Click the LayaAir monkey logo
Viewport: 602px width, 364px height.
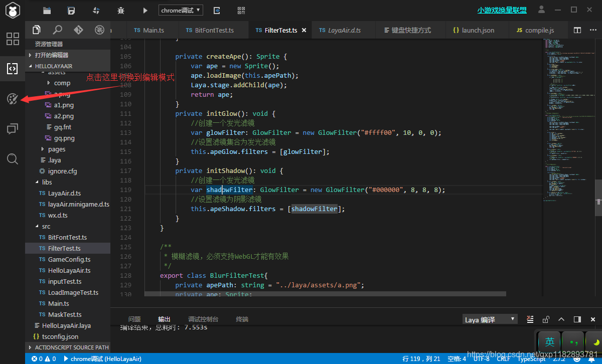(x=12, y=10)
